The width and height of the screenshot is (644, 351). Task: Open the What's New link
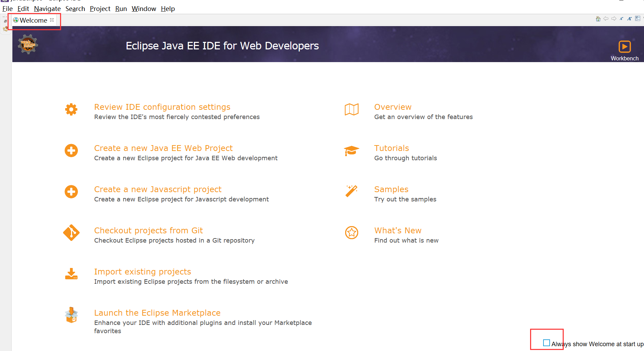click(398, 231)
